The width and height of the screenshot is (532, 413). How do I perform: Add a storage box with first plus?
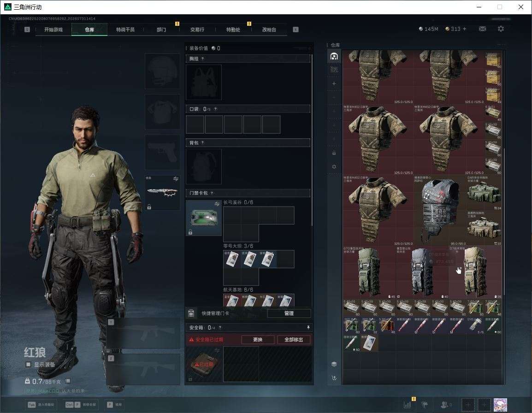[x=334, y=83]
